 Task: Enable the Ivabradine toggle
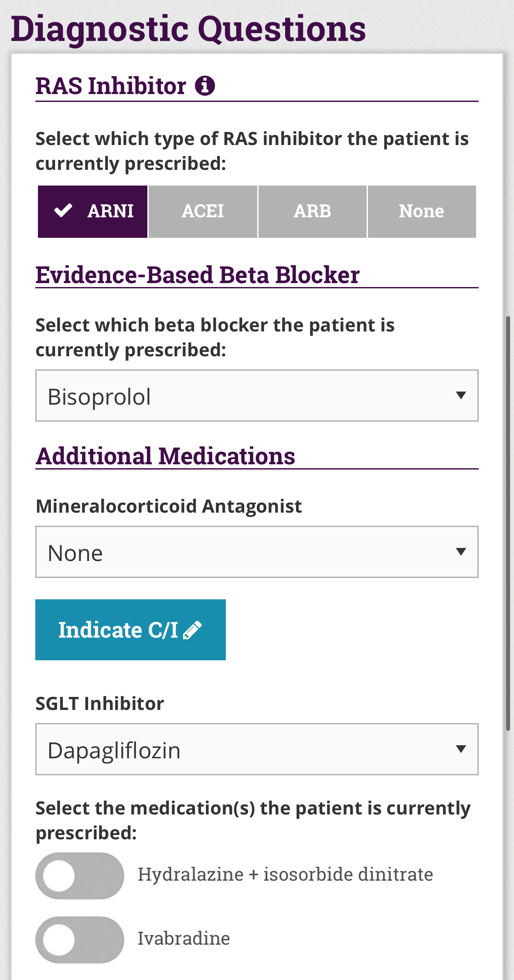coord(79,939)
